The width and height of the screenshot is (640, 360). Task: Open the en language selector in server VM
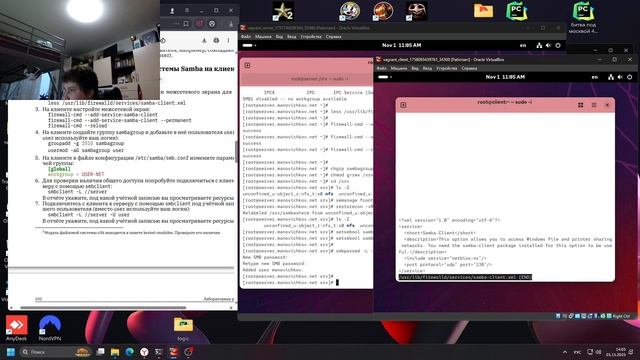click(523, 45)
